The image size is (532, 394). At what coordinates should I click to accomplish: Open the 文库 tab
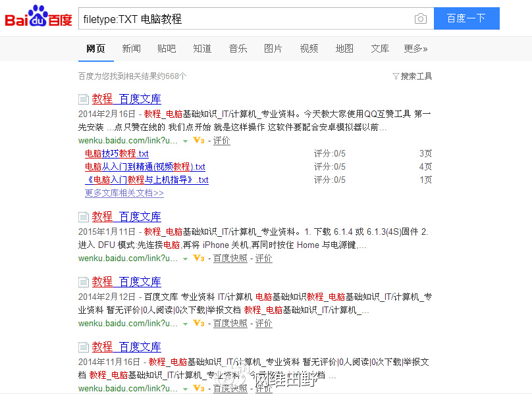pyautogui.click(x=380, y=49)
